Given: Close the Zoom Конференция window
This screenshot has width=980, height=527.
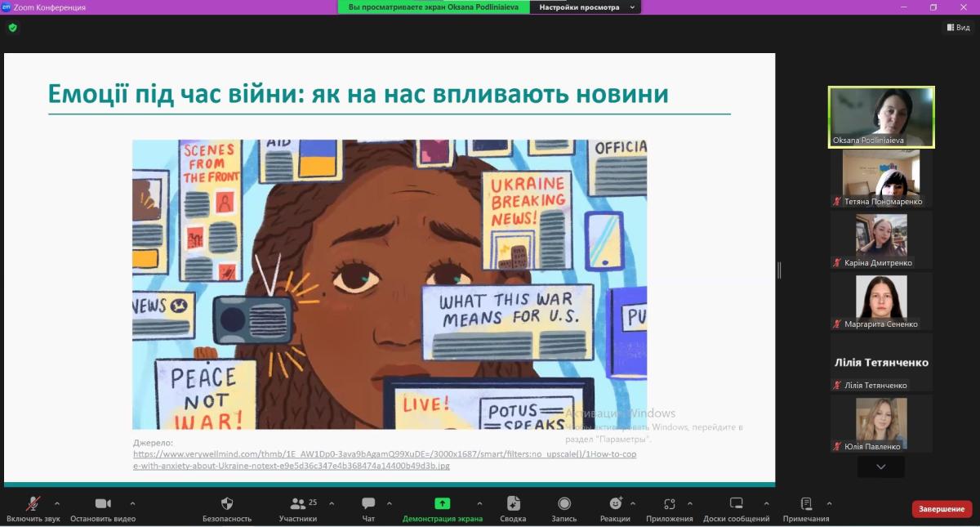Looking at the screenshot, I should click(964, 7).
